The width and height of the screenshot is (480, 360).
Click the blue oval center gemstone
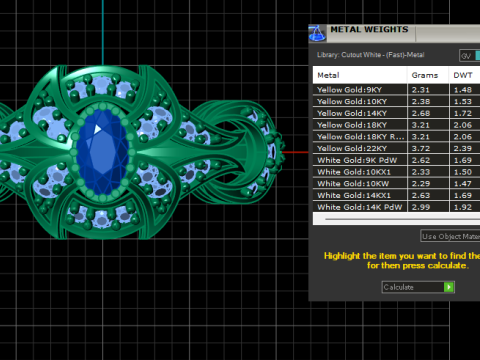(103, 152)
